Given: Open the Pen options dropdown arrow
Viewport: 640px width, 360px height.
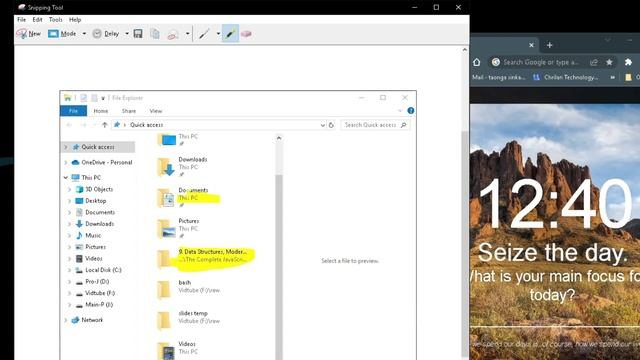Looking at the screenshot, I should [x=218, y=34].
